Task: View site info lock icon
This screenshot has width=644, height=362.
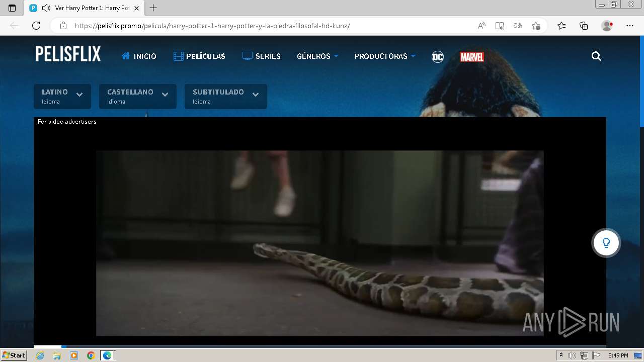Action: click(63, 26)
